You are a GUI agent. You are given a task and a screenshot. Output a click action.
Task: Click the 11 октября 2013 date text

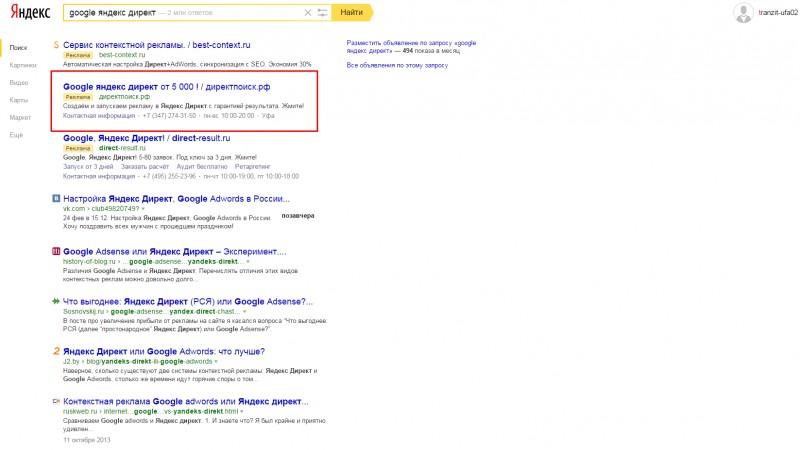86,440
